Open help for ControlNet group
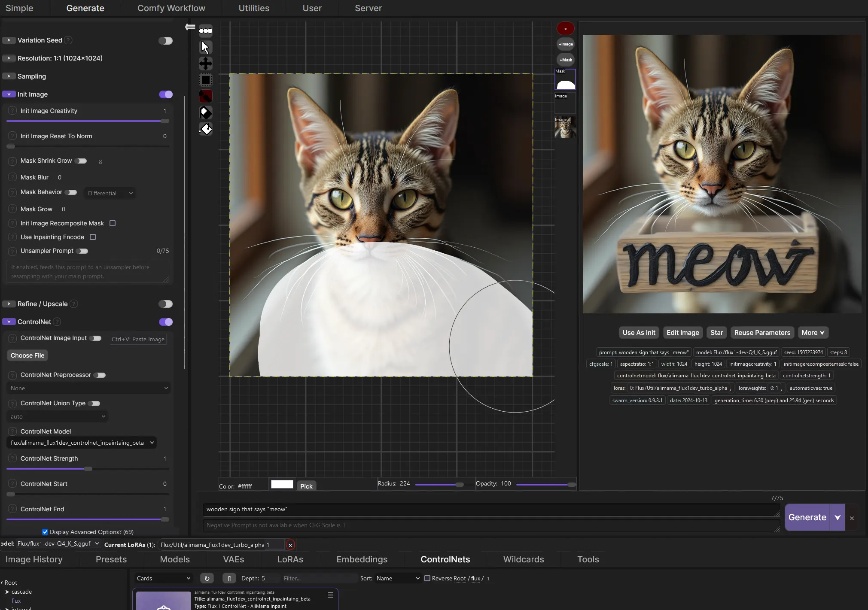The width and height of the screenshot is (868, 610). pyautogui.click(x=57, y=322)
